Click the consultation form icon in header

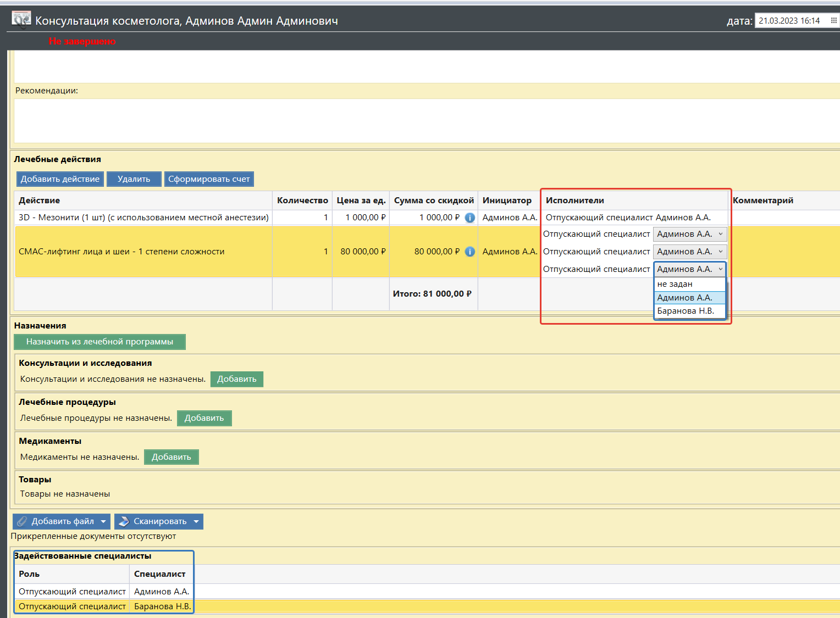point(21,20)
